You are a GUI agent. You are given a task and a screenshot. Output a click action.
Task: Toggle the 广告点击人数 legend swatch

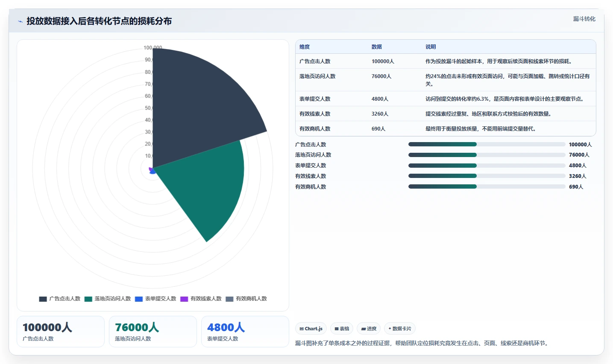pos(43,299)
